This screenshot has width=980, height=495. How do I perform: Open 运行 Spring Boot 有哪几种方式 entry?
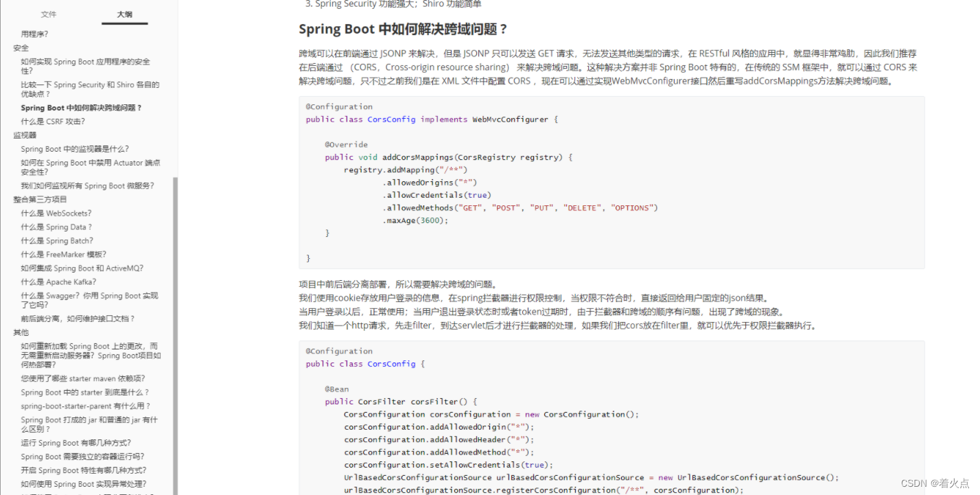pyautogui.click(x=75, y=443)
